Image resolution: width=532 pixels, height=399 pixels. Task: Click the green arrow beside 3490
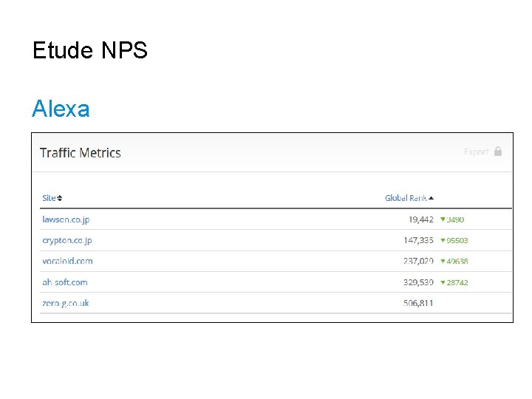443,219
